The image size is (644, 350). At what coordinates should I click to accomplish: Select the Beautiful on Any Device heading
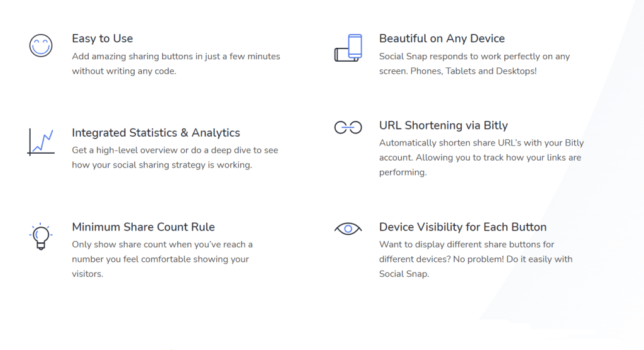(x=442, y=38)
